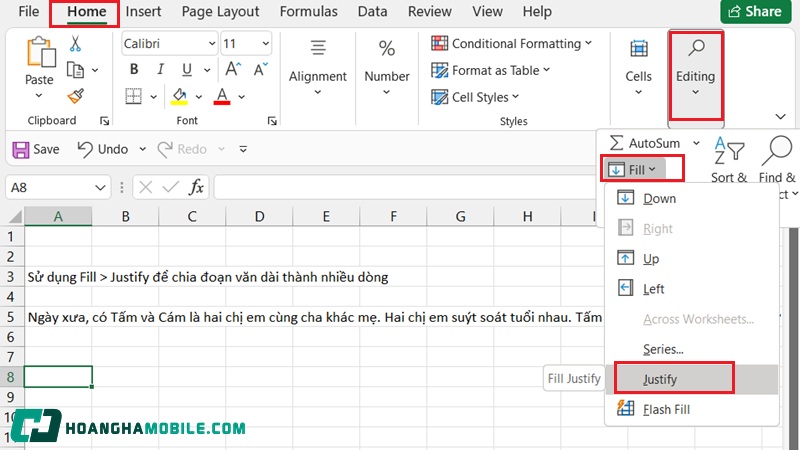Viewport: 800px width, 450px height.
Task: Choose Justify in the Fill menu
Action: [660, 379]
